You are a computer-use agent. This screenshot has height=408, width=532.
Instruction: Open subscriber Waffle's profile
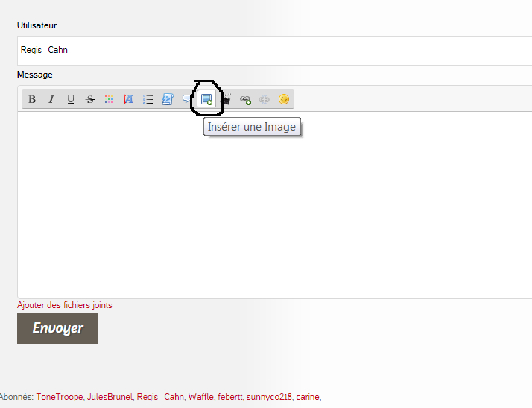(201, 397)
